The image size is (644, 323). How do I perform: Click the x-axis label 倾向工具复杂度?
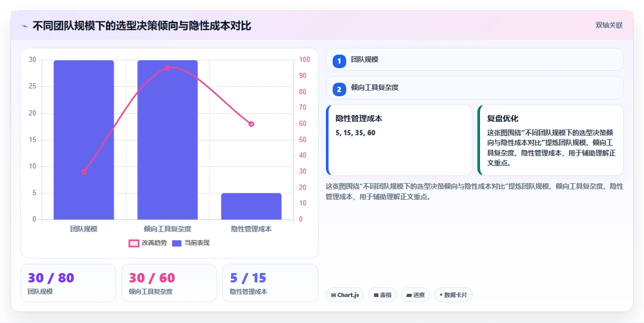tap(168, 229)
